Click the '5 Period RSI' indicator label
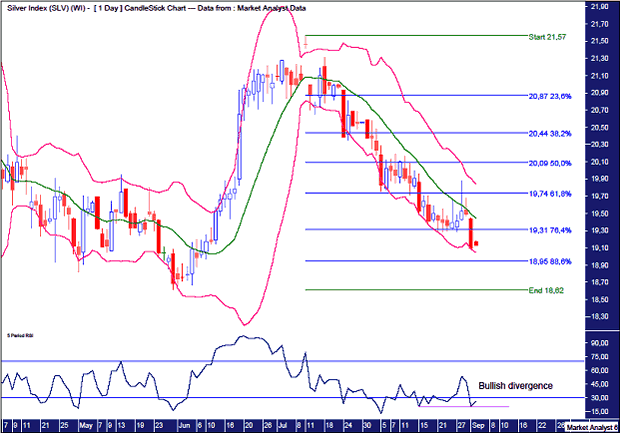620x433 pixels. (x=20, y=335)
